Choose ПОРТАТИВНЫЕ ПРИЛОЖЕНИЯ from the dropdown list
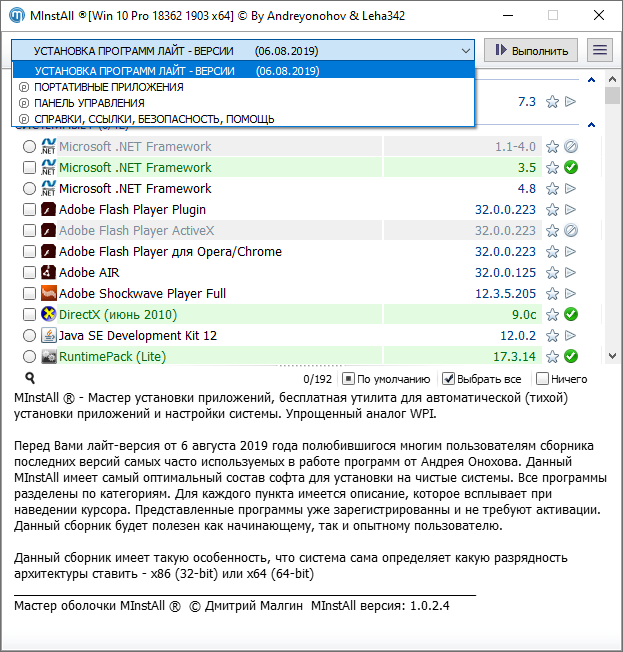 point(244,87)
